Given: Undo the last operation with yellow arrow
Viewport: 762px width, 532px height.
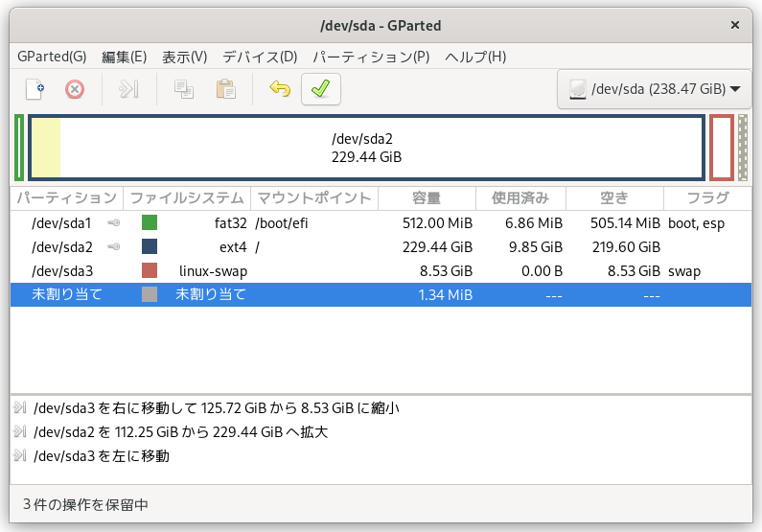Looking at the screenshot, I should pyautogui.click(x=280, y=89).
